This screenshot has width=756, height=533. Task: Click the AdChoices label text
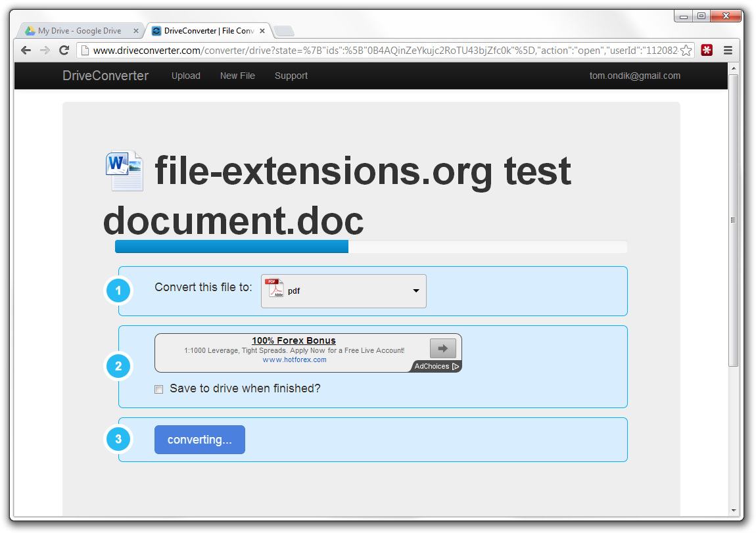pyautogui.click(x=431, y=366)
